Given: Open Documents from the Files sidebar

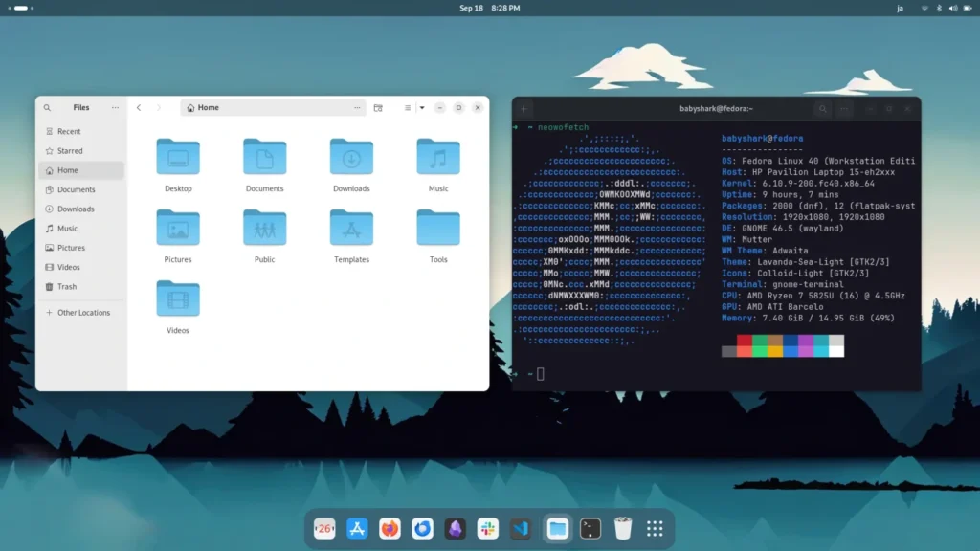Looking at the screenshot, I should [81, 189].
